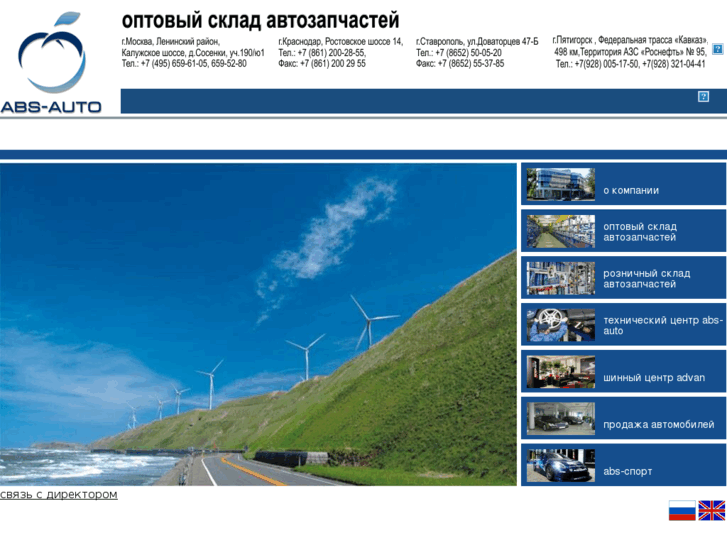727x545 pixels.
Task: Click Pyatigorsk address 'г.Пятигорск , Федеральная трасса «Кавказ»,'
Action: point(631,40)
